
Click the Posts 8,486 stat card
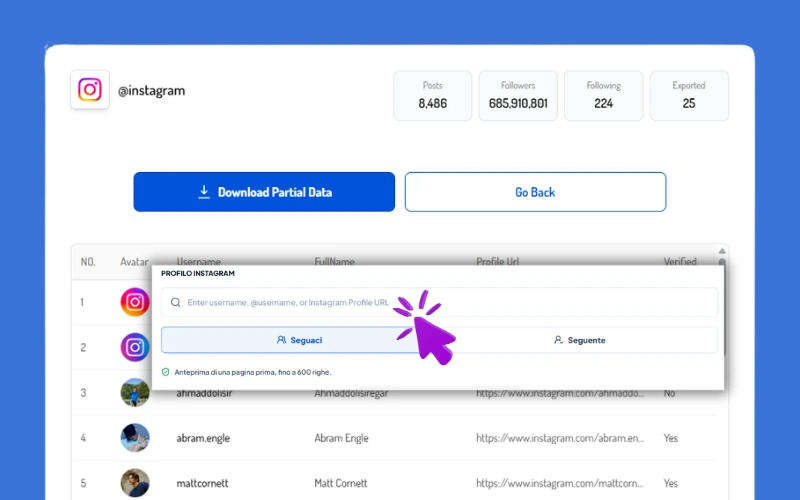[433, 95]
